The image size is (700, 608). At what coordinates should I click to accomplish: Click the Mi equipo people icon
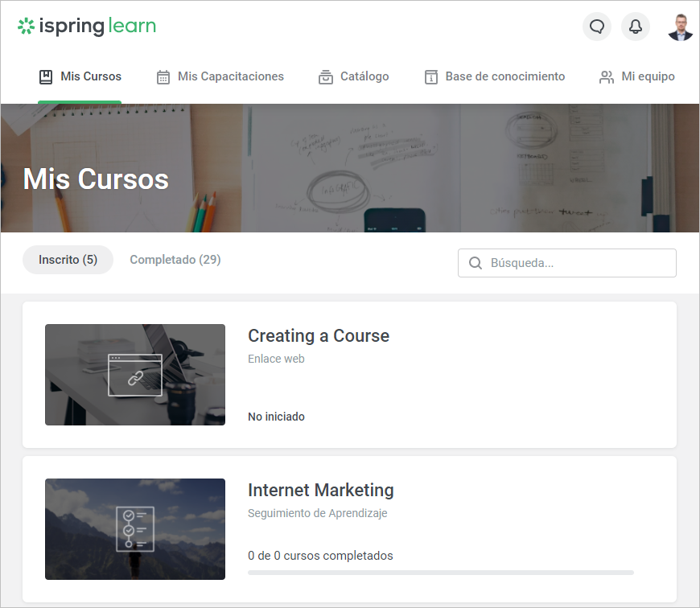[607, 77]
